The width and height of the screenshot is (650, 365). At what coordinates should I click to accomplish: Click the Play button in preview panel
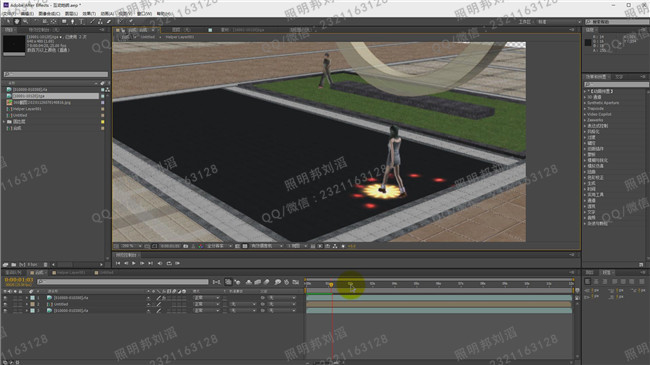click(x=133, y=263)
